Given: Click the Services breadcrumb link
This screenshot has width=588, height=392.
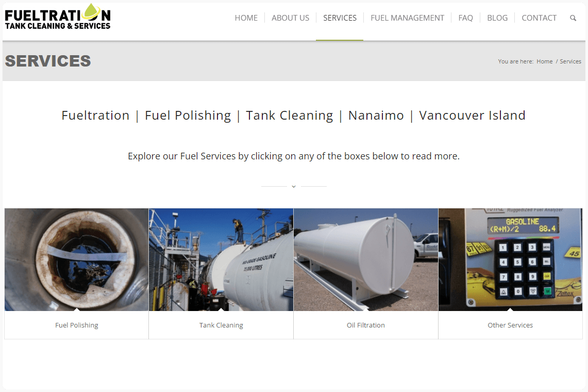Looking at the screenshot, I should click(x=570, y=61).
